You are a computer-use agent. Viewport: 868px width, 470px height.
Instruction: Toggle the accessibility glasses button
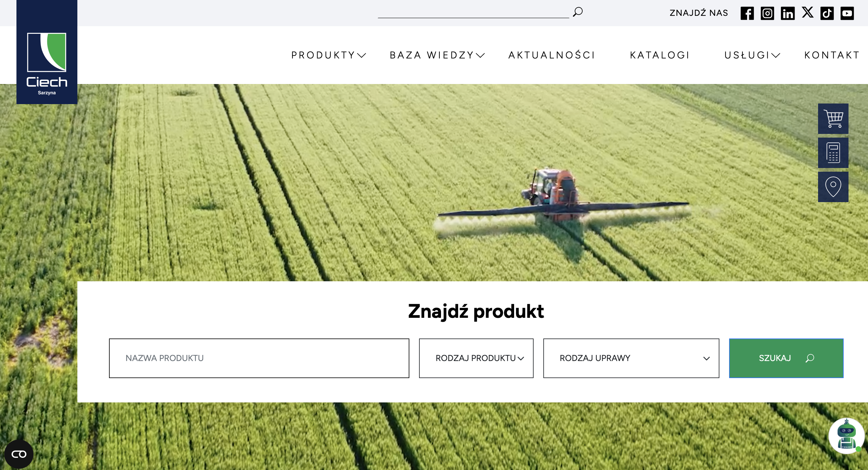(x=19, y=454)
